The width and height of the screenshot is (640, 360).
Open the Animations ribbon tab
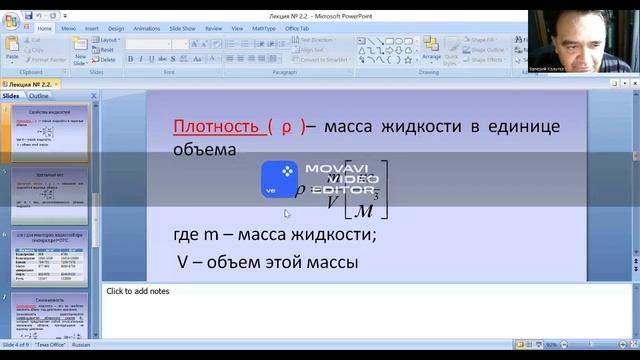147,29
